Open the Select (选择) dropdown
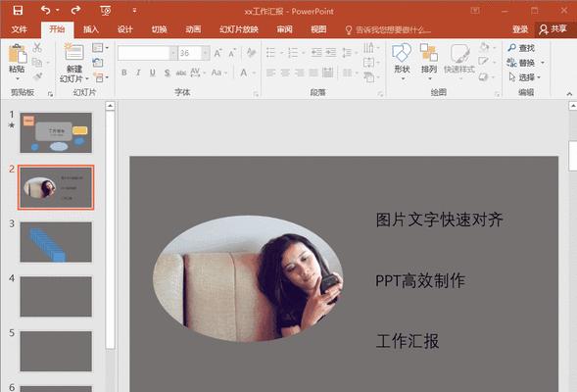Image resolution: width=577 pixels, height=392 pixels. pyautogui.click(x=525, y=77)
